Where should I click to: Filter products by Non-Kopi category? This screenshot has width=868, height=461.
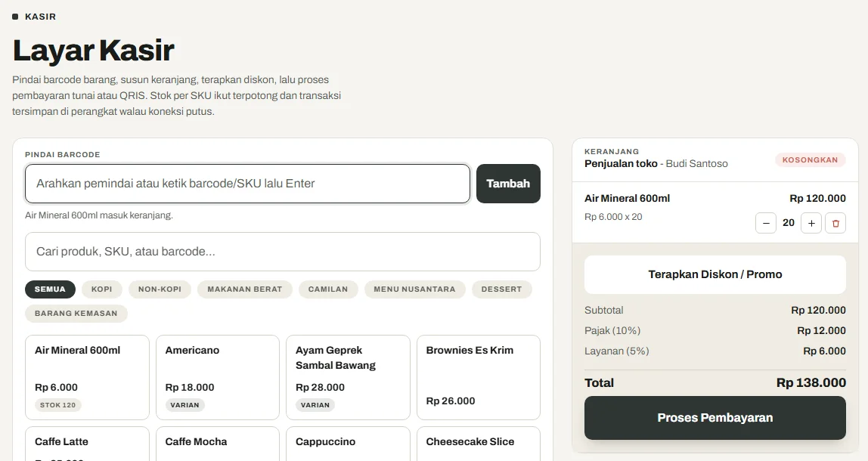point(160,289)
